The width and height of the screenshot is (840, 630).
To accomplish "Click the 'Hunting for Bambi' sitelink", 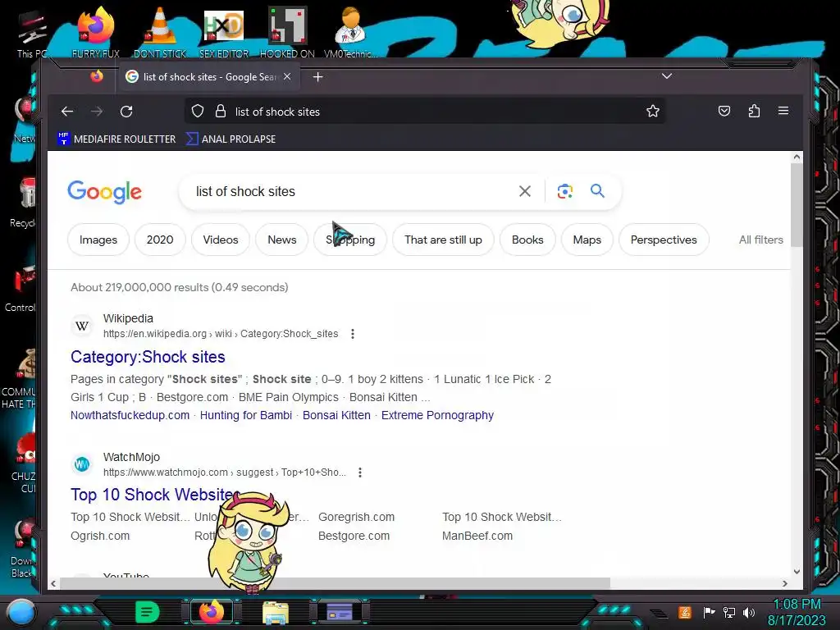I will coord(246,415).
